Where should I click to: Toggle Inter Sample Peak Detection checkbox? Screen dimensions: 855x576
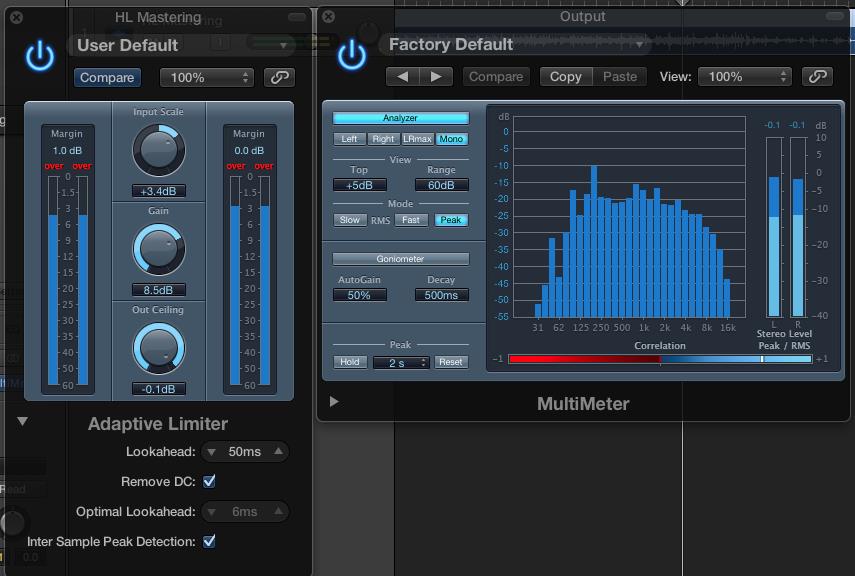[209, 541]
